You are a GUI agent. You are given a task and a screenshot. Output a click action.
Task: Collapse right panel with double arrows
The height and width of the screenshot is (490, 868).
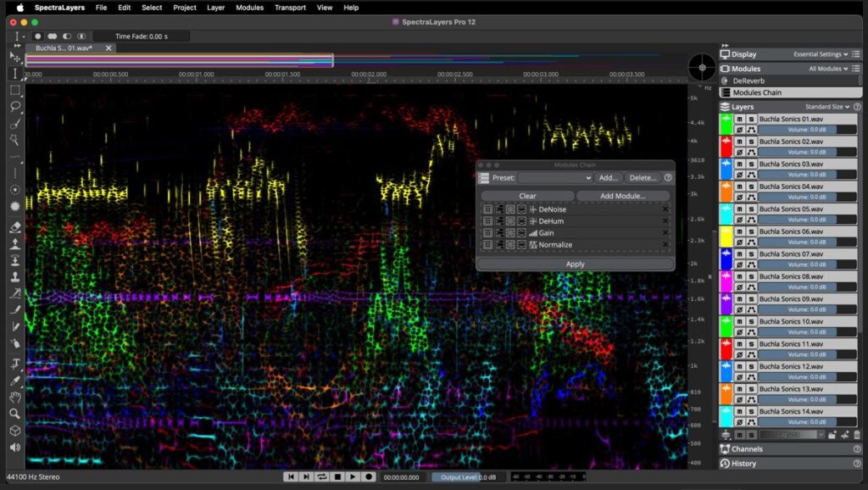[x=726, y=46]
